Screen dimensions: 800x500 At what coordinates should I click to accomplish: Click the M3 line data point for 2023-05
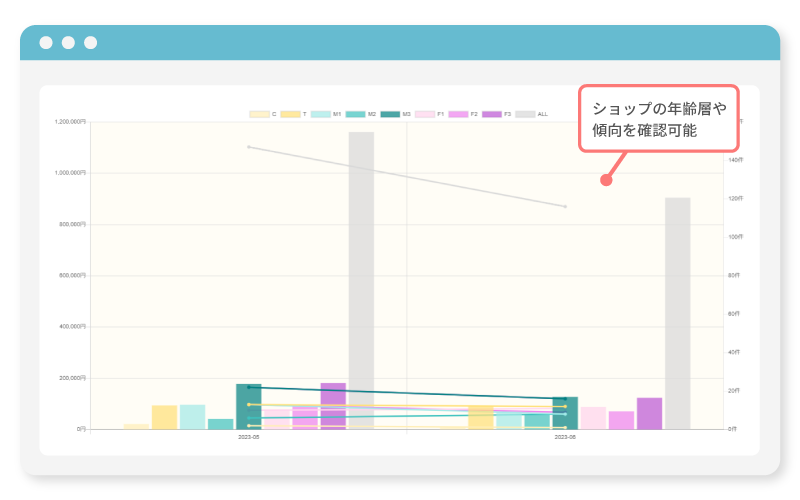tap(248, 387)
